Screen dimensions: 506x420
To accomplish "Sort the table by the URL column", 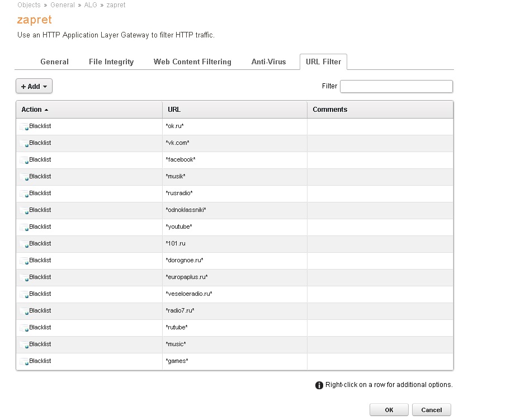I will pyautogui.click(x=174, y=110).
